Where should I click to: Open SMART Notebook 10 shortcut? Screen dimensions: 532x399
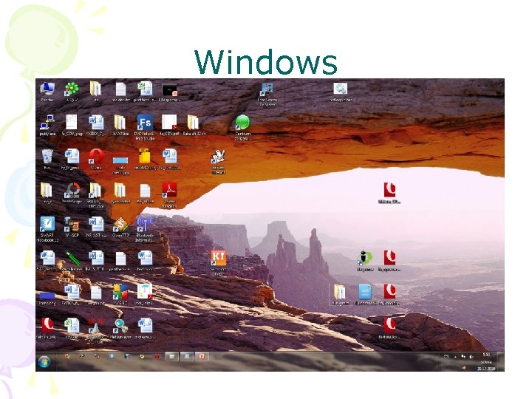tap(47, 229)
